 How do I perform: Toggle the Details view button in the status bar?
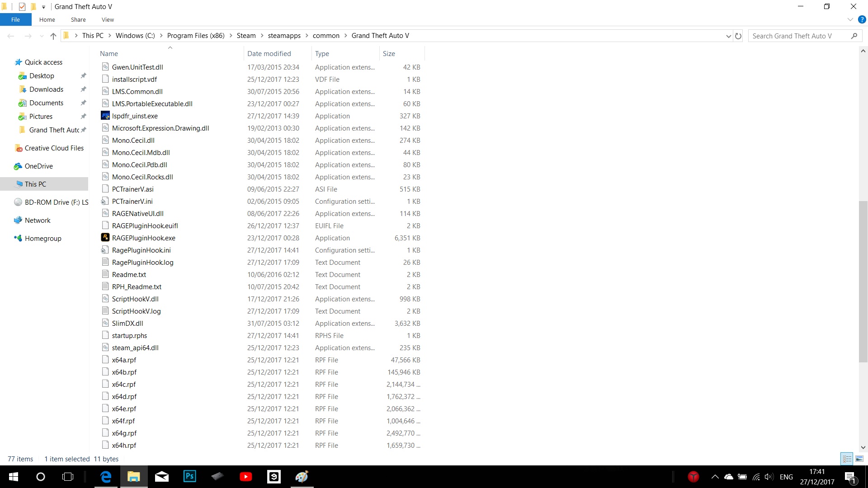click(847, 459)
